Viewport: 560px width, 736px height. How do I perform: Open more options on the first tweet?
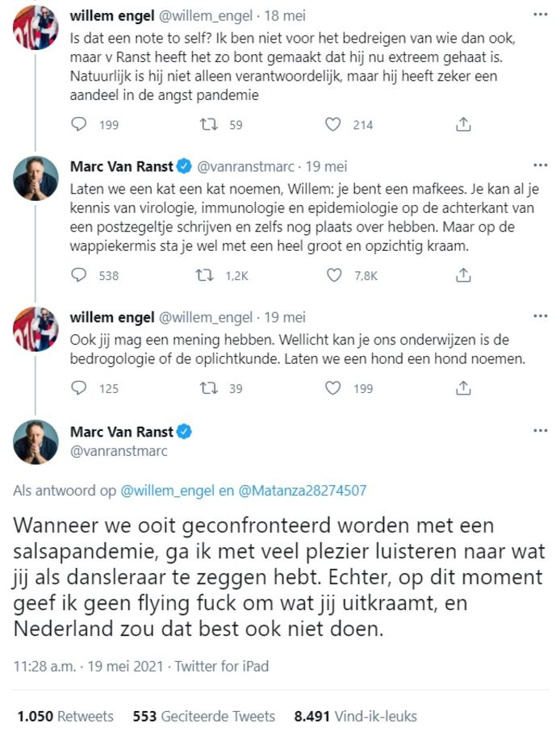point(540,15)
